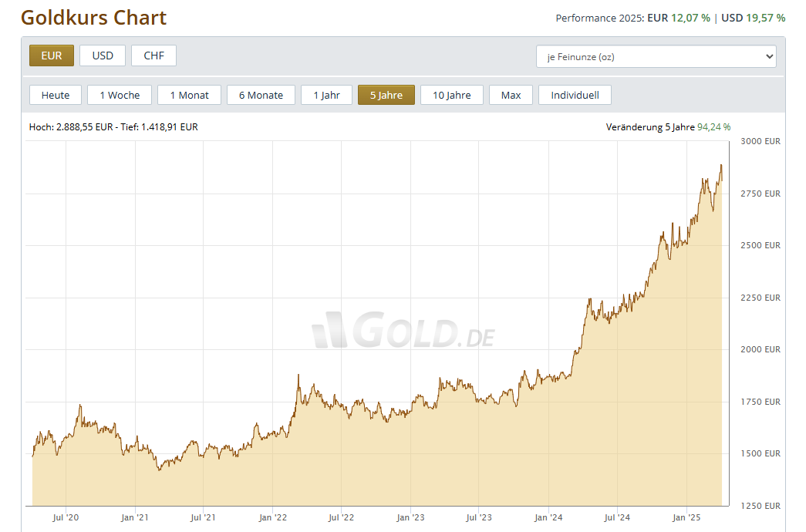Click the USD performance value 19,57 %

(765, 18)
